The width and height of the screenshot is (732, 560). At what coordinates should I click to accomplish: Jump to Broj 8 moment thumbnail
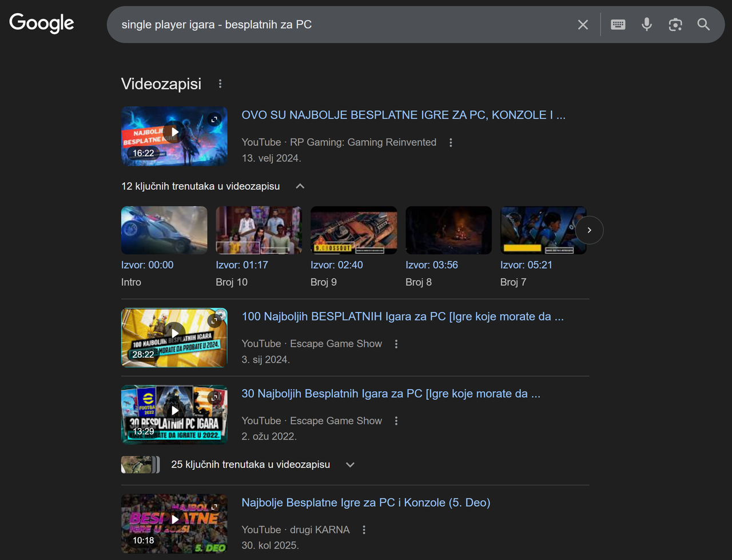click(x=448, y=230)
